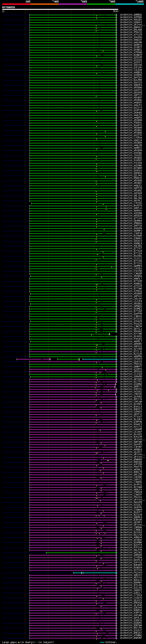
Task: Select label UniRef100_Q2MI65
Action: (131, 58)
